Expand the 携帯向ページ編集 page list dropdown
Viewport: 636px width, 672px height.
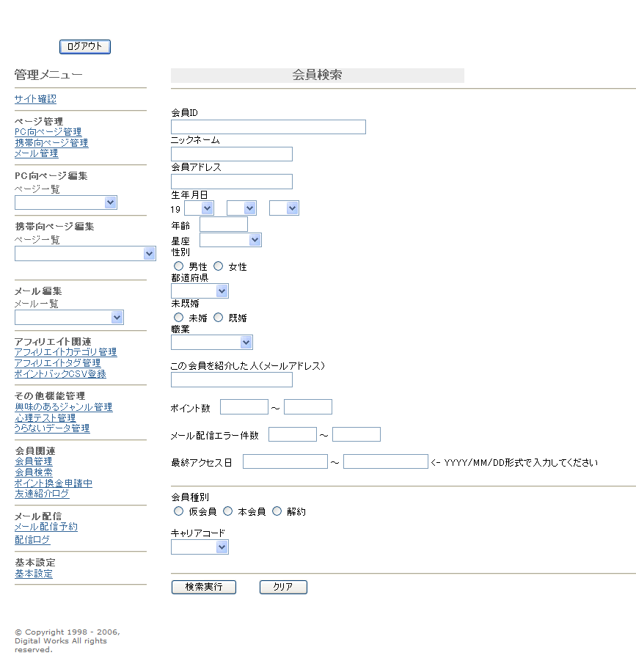pyautogui.click(x=85, y=254)
